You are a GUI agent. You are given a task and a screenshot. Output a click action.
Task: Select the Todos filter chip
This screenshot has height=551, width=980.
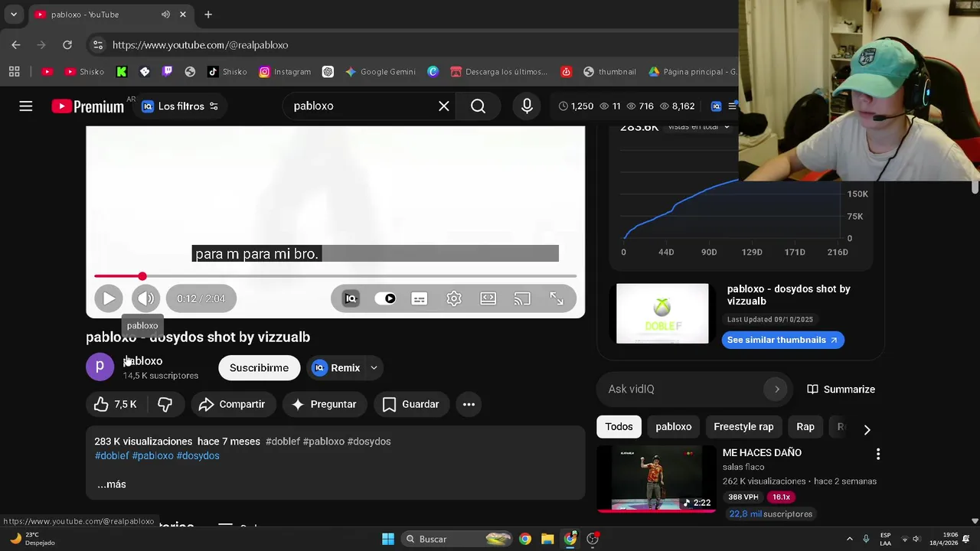click(619, 427)
